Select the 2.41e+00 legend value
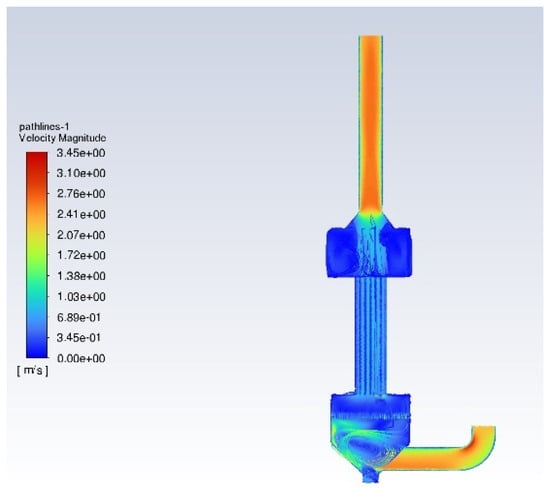This screenshot has width=550, height=491. 81,214
